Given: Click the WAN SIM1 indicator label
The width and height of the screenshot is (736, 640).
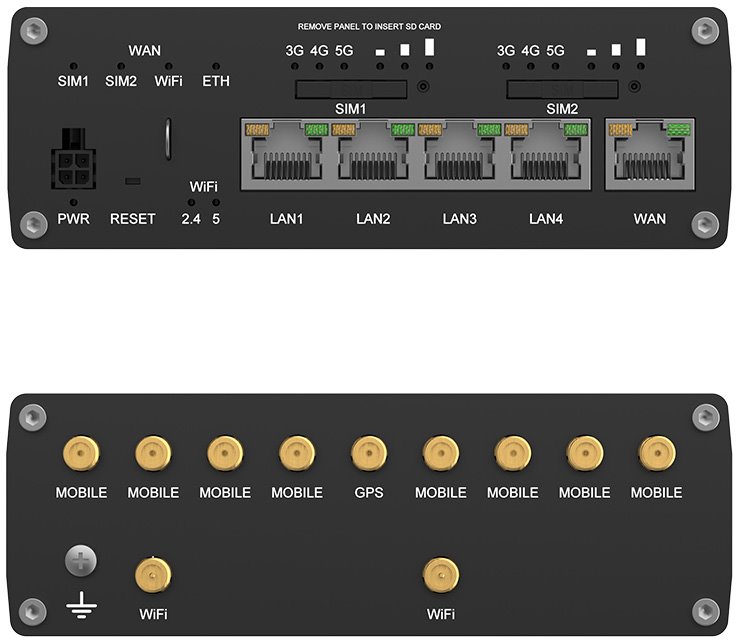Looking at the screenshot, I should coord(73,81).
